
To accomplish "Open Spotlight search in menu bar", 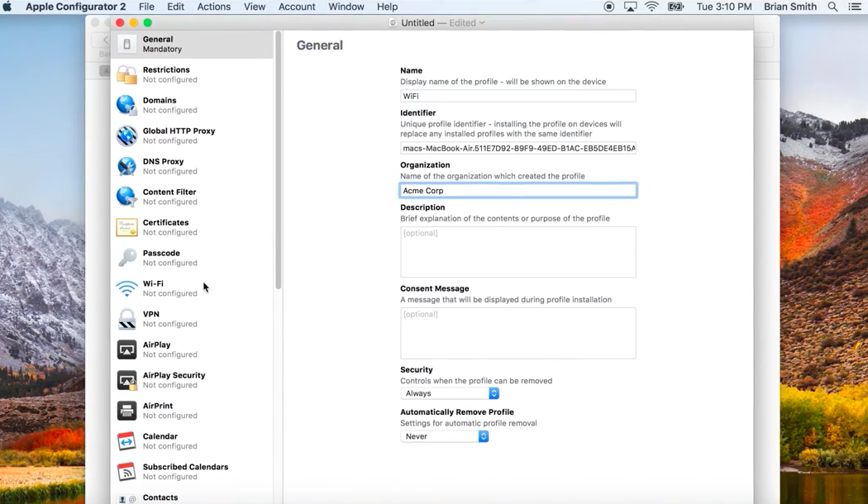I will (832, 7).
